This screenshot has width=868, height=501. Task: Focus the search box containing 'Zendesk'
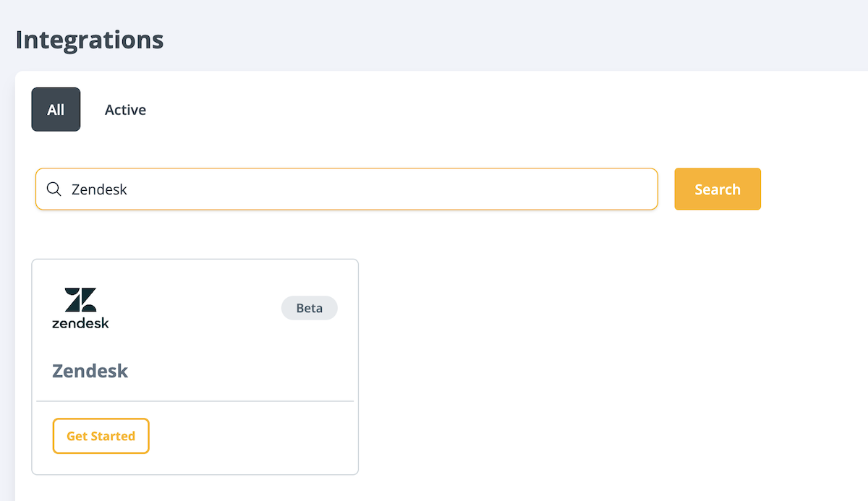(289, 189)
